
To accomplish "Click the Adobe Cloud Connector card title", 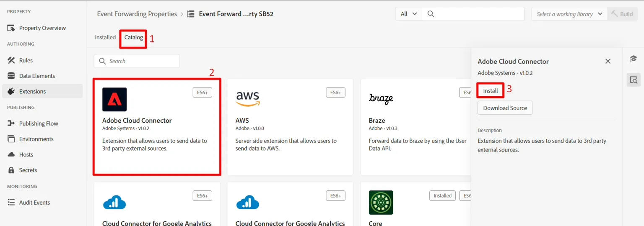I will click(x=137, y=121).
